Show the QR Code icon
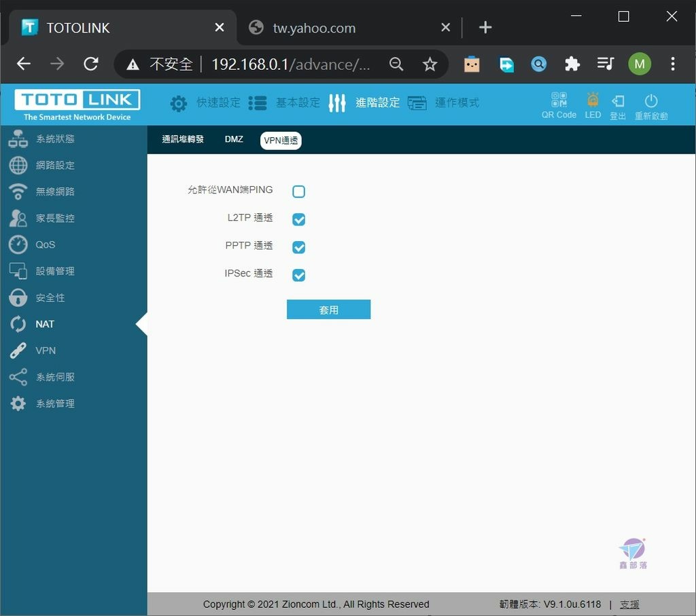 click(559, 100)
